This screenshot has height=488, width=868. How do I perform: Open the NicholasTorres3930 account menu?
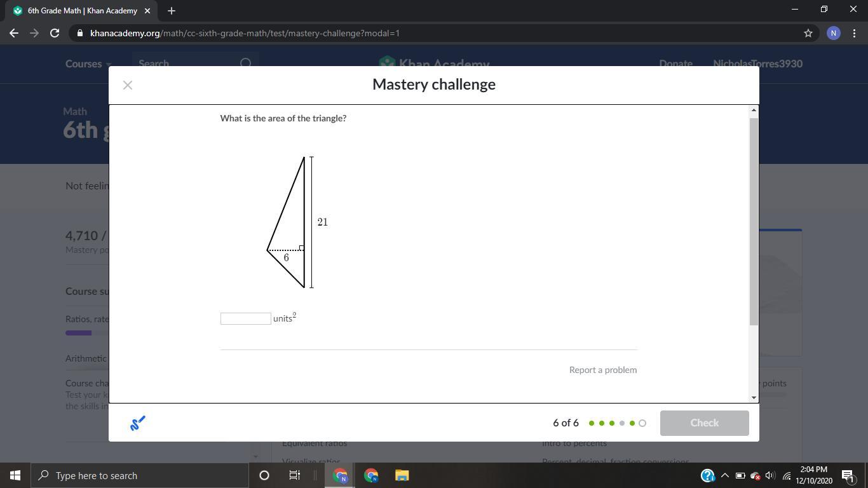coord(757,64)
